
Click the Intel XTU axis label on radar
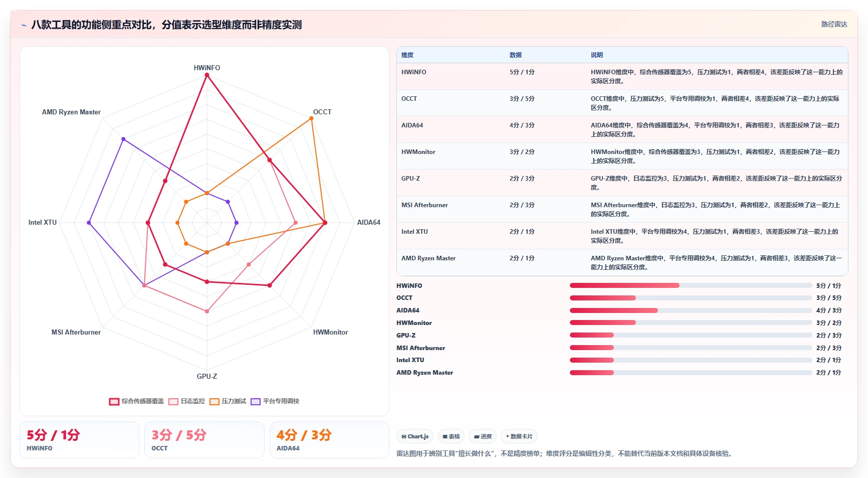(43, 222)
